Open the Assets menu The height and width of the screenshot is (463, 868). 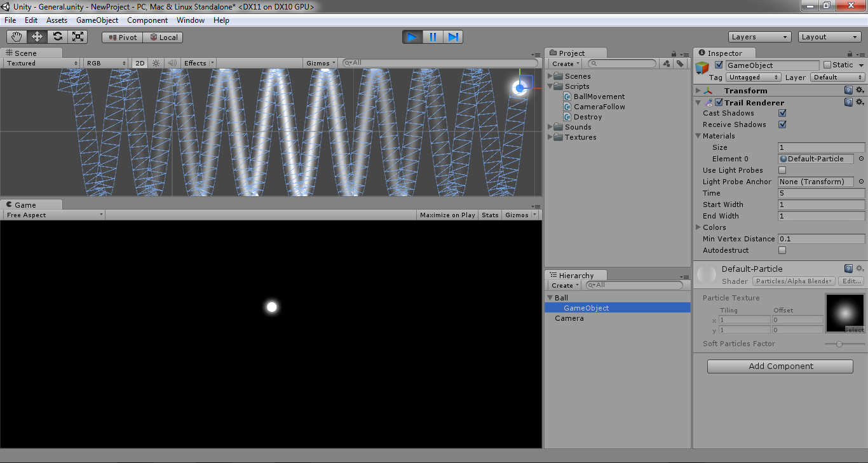point(57,20)
